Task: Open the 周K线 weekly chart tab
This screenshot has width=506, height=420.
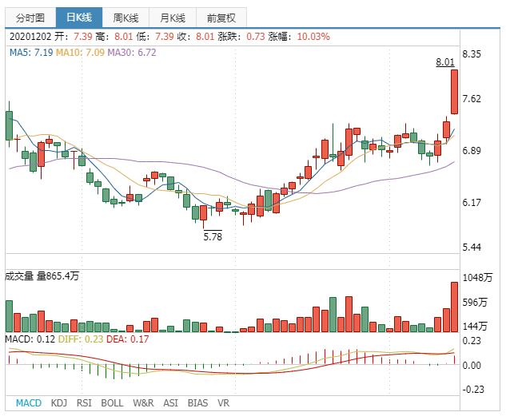Action: click(126, 18)
